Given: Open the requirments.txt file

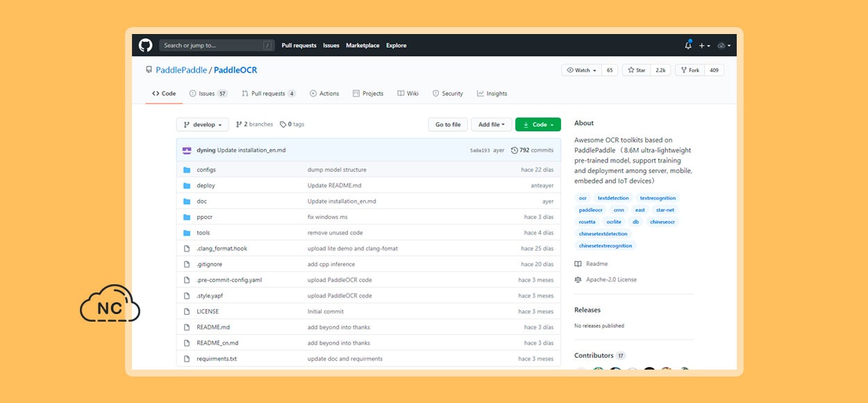Looking at the screenshot, I should 217,359.
